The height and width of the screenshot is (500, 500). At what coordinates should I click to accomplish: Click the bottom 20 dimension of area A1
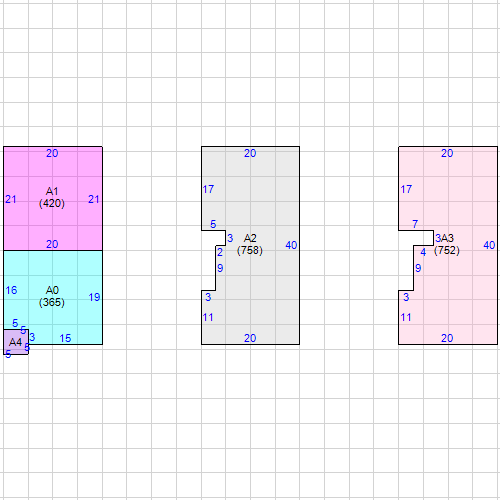click(52, 244)
